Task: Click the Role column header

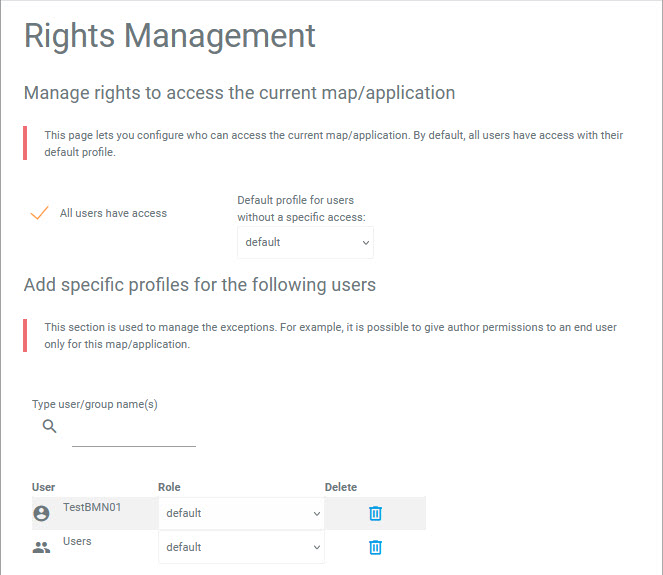Action: point(169,487)
